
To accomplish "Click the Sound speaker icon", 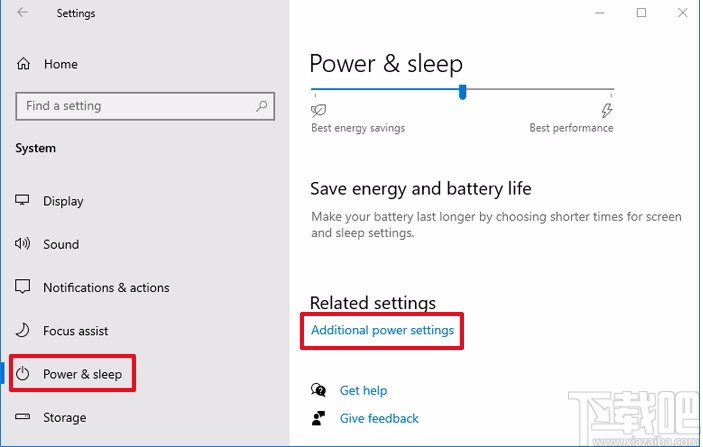I will click(x=23, y=244).
